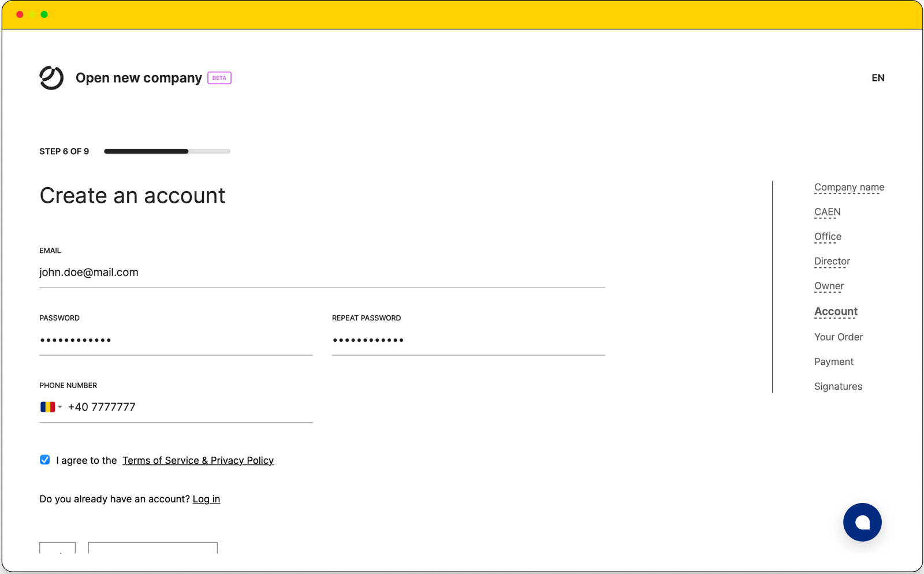924x574 pixels.
Task: Go to Company name step
Action: click(849, 187)
